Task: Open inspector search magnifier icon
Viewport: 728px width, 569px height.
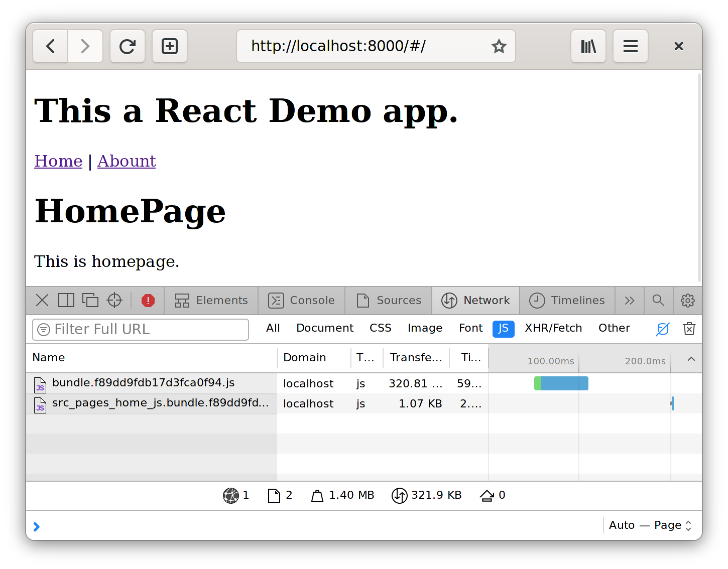Action: [x=658, y=301]
